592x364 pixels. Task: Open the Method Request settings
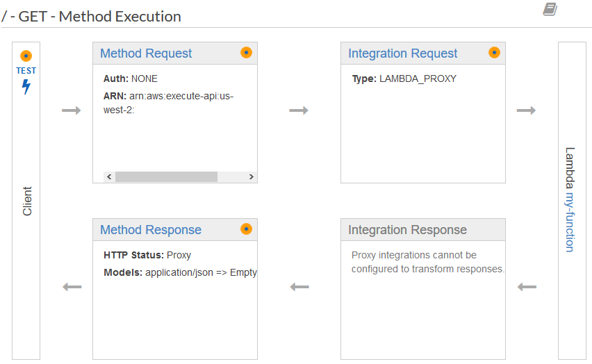(146, 53)
